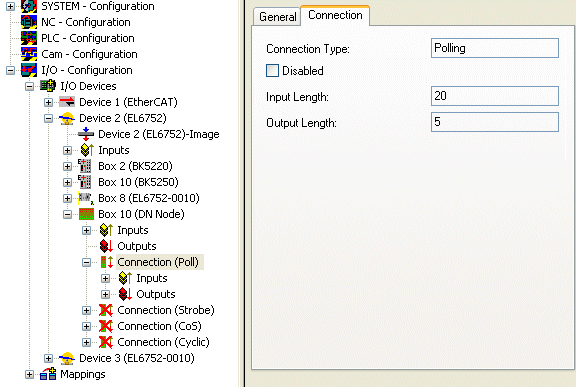Click the Inputs icon directly under Box 10 (DN Node)
The image size is (576, 387).
tap(106, 230)
